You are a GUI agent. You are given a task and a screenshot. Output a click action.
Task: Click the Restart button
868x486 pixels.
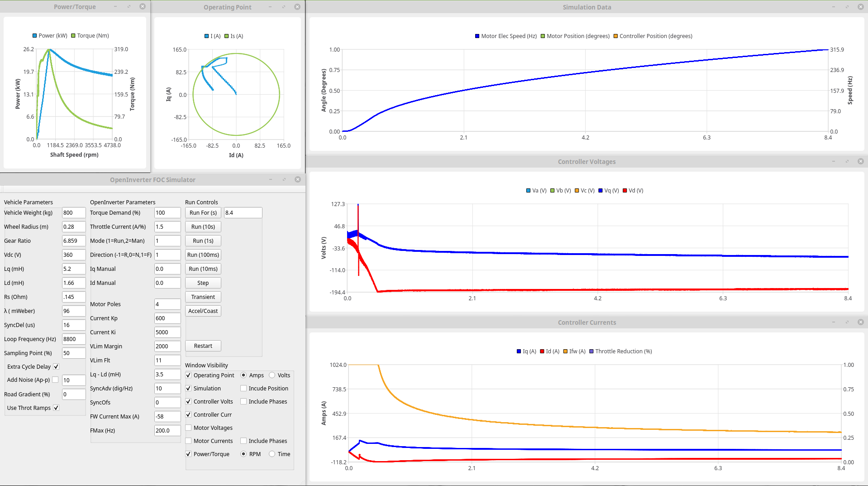tap(203, 346)
